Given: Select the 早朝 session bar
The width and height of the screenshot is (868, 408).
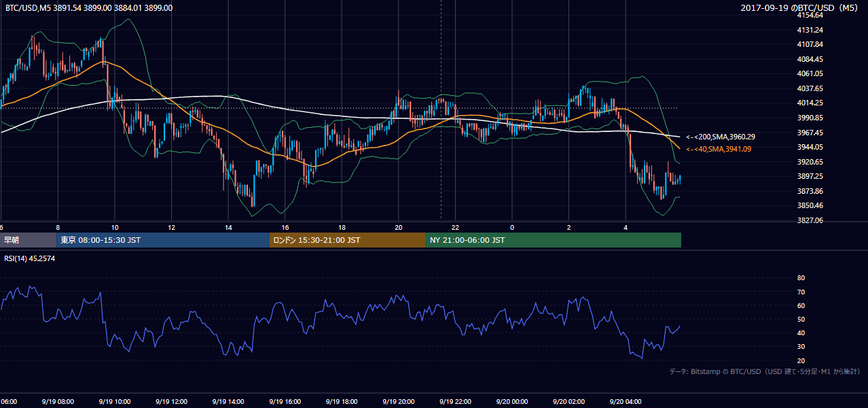Looking at the screenshot, I should coord(28,240).
